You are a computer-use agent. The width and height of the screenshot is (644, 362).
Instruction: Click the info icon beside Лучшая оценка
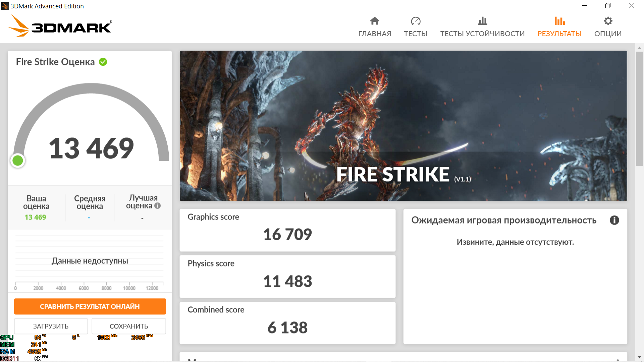click(157, 206)
